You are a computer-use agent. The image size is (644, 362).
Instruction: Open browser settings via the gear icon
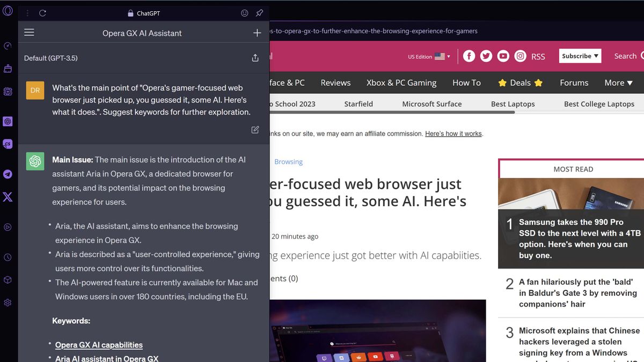pos(8,302)
